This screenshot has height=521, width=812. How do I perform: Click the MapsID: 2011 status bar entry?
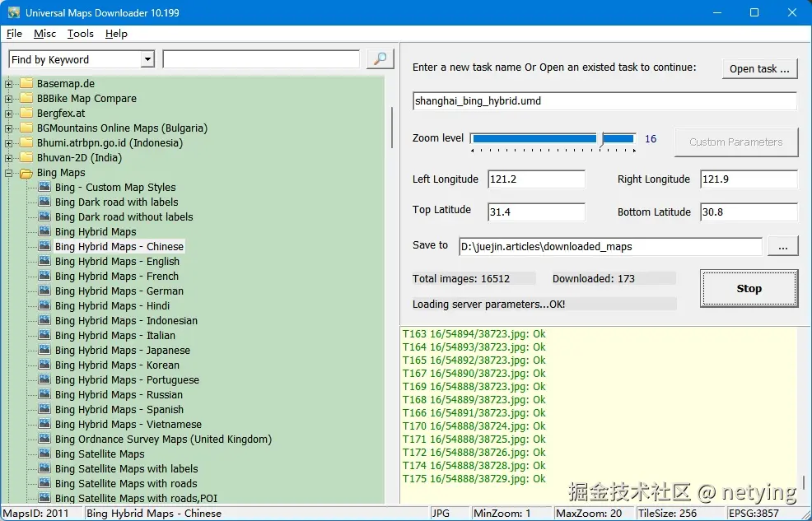click(41, 514)
